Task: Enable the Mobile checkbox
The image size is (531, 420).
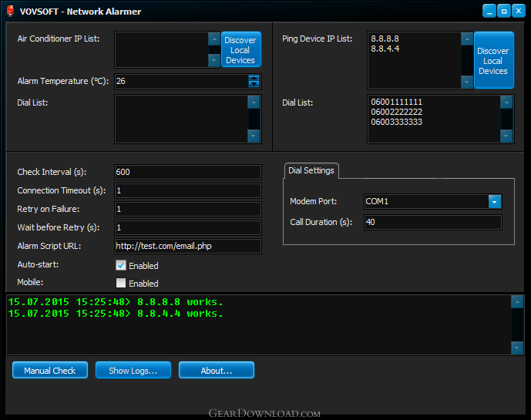Action: coord(121,283)
